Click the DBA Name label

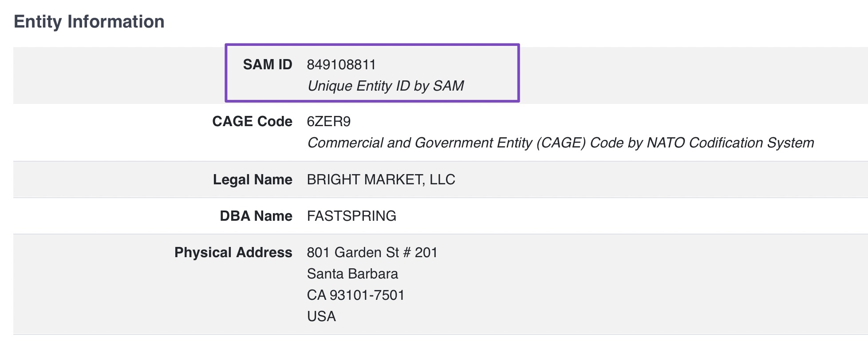[x=256, y=216]
